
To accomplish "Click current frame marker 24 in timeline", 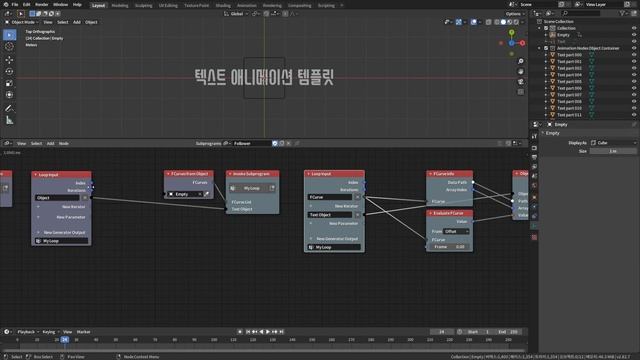I will pos(64,340).
